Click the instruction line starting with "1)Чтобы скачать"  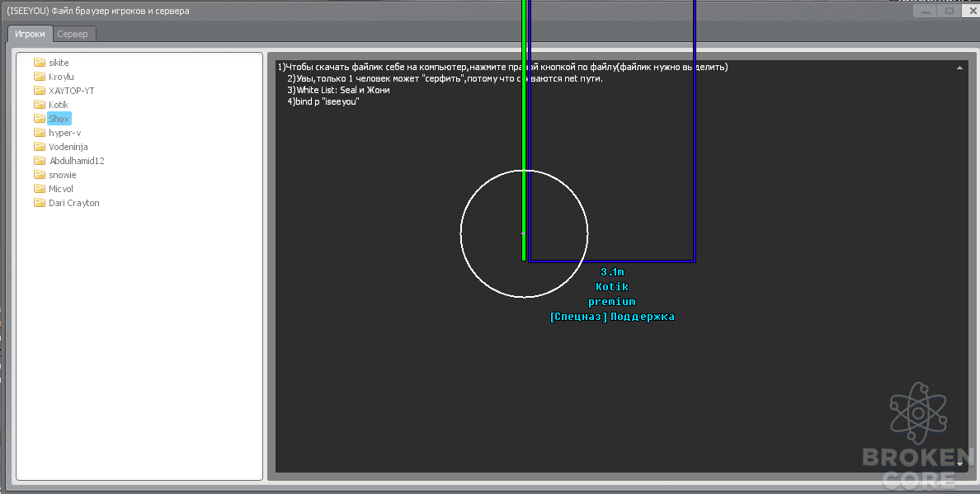[502, 67]
